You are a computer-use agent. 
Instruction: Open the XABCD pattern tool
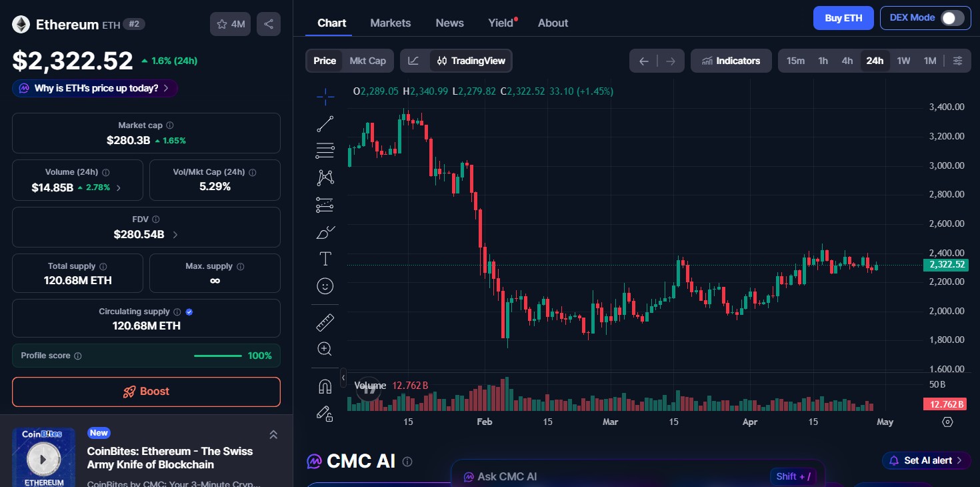[x=325, y=177]
